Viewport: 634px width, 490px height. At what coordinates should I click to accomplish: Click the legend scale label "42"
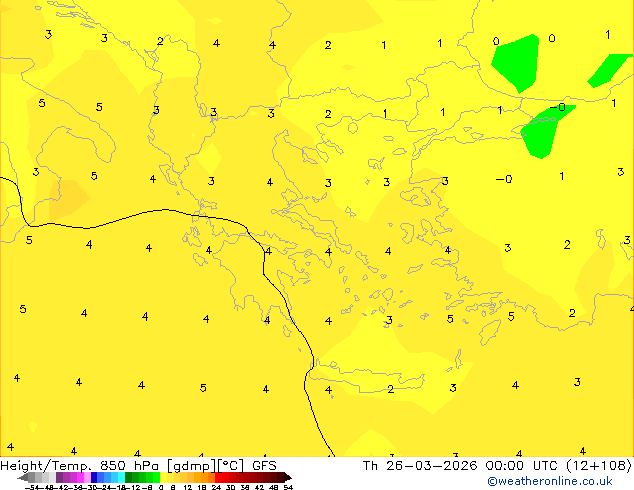tap(259, 487)
